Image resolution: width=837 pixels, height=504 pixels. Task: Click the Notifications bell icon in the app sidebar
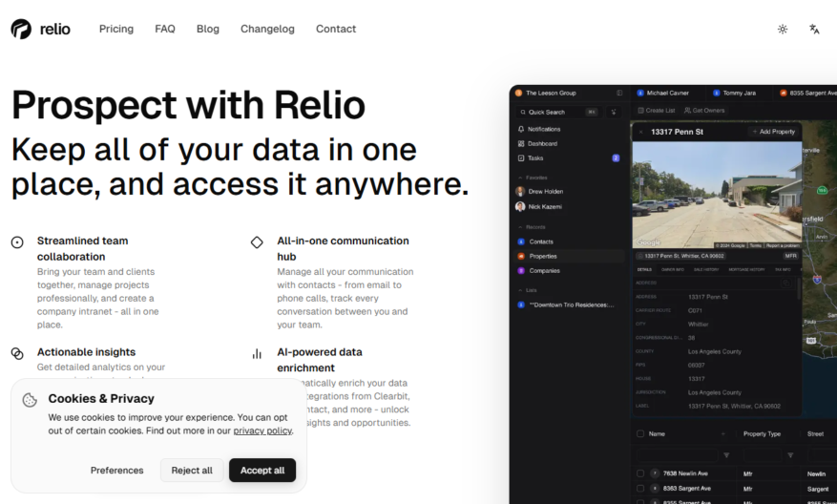[521, 129]
